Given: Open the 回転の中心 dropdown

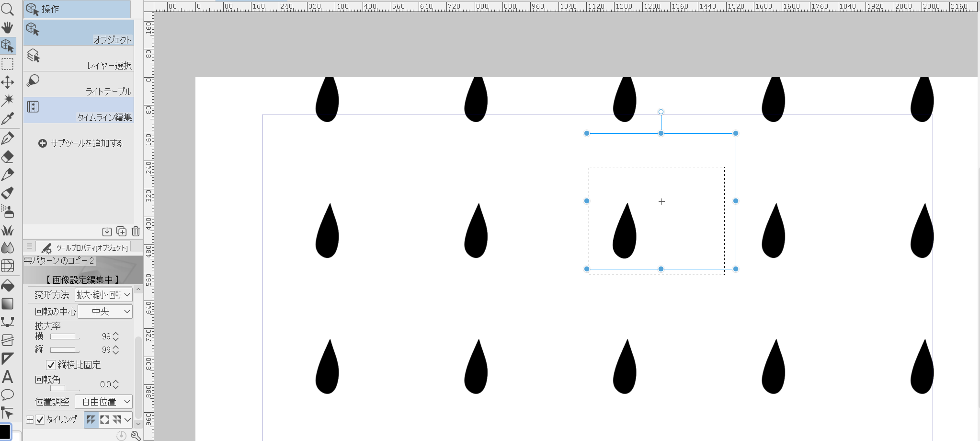Looking at the screenshot, I should 105,312.
